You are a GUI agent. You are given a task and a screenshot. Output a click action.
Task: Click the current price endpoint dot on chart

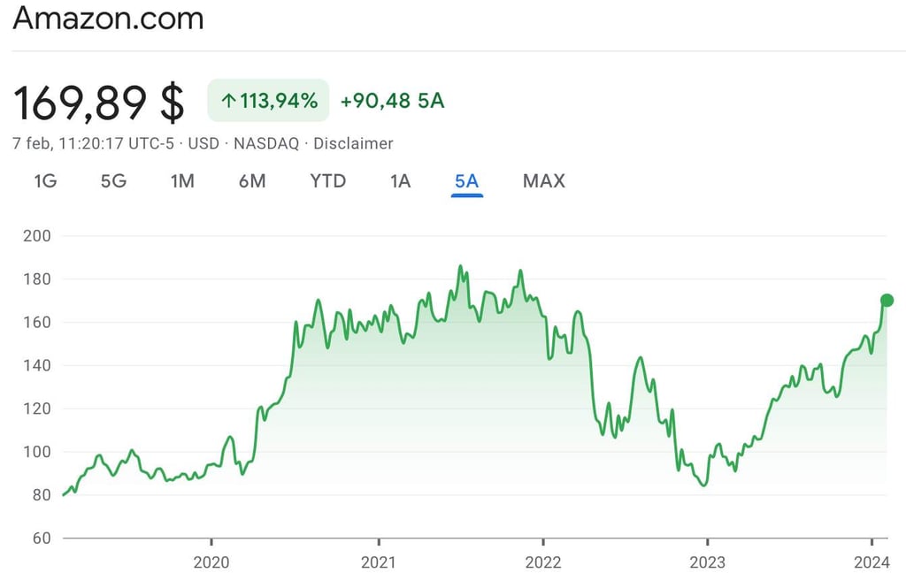887,301
